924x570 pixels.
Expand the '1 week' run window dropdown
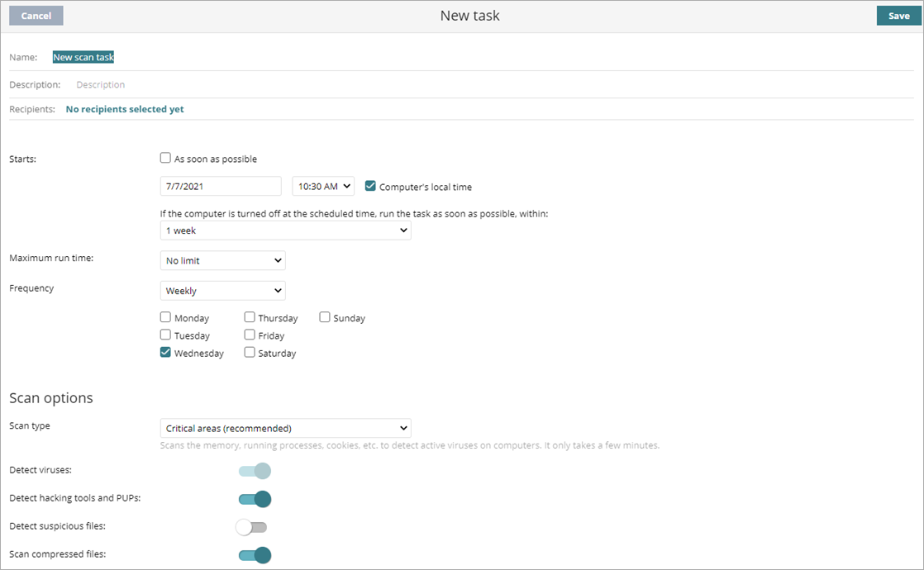tap(285, 230)
